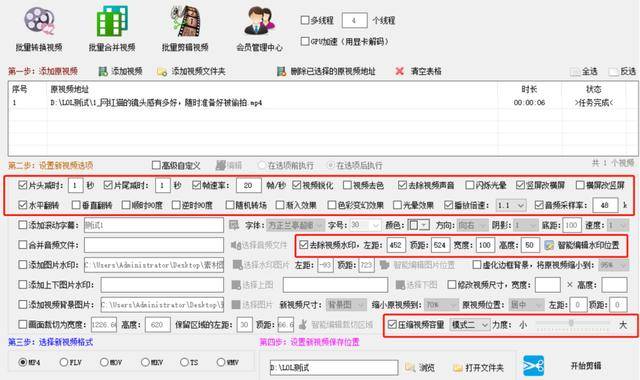Open the 颜色 color swatch picker

[419, 225]
